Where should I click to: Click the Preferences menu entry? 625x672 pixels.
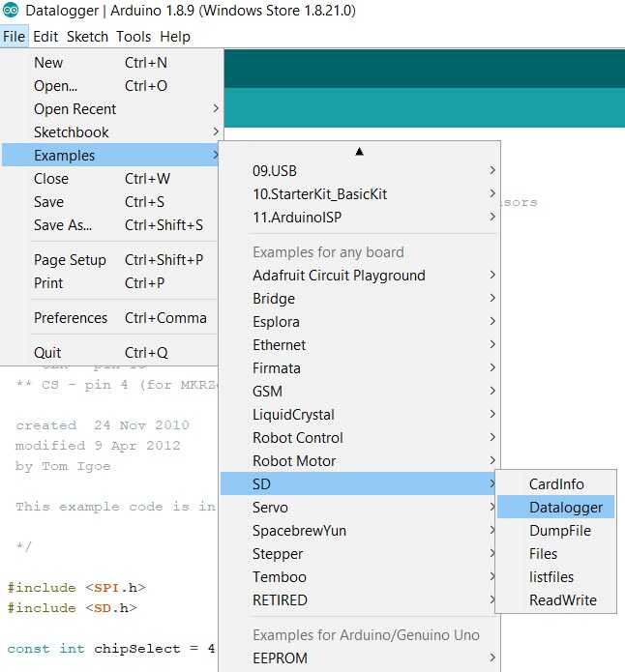(71, 318)
